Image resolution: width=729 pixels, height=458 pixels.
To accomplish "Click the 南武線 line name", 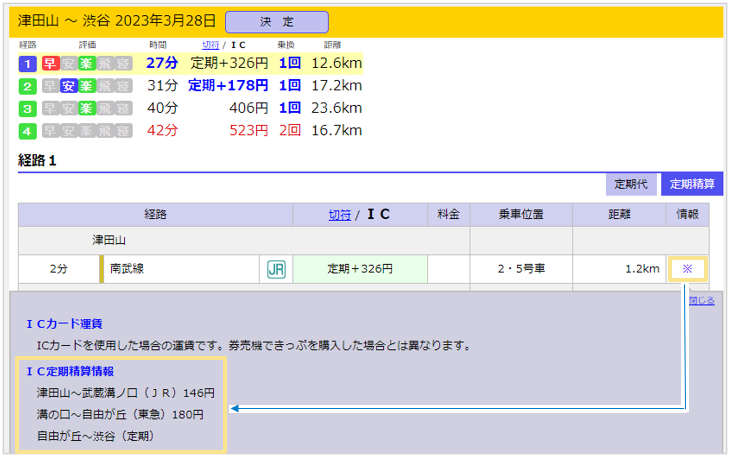I will click(x=127, y=269).
